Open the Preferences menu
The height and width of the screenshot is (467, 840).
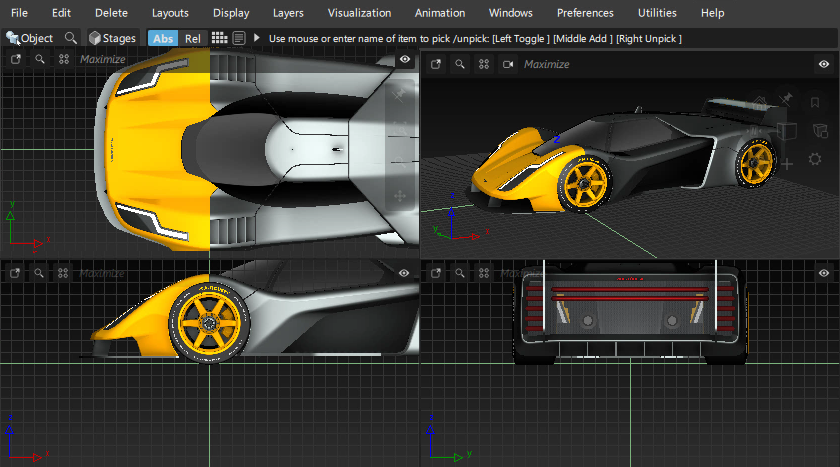(x=586, y=13)
